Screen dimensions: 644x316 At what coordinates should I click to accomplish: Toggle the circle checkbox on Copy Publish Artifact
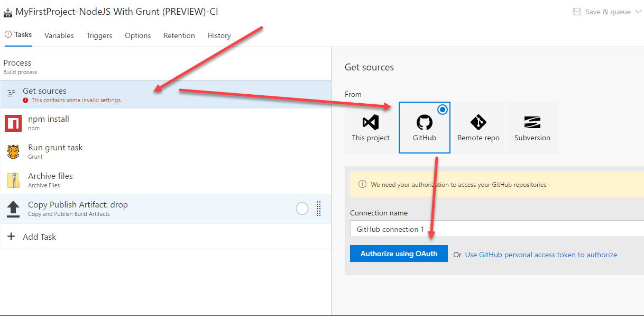click(x=302, y=209)
